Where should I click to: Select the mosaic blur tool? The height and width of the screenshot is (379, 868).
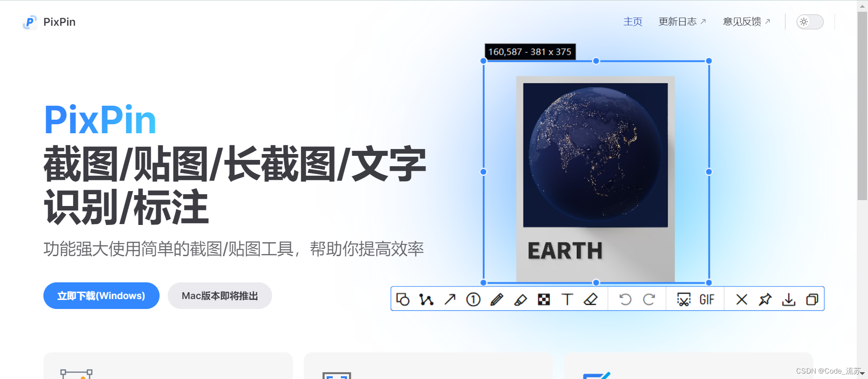coord(544,299)
